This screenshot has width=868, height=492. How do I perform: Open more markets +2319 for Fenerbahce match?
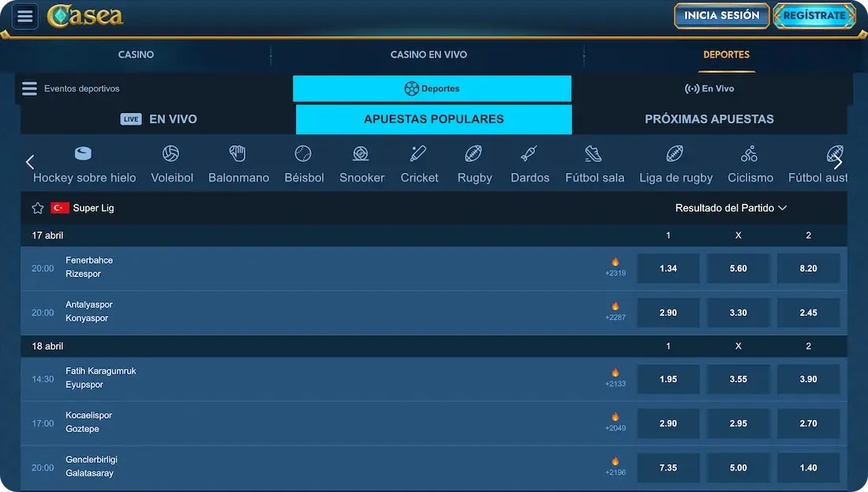pyautogui.click(x=615, y=268)
